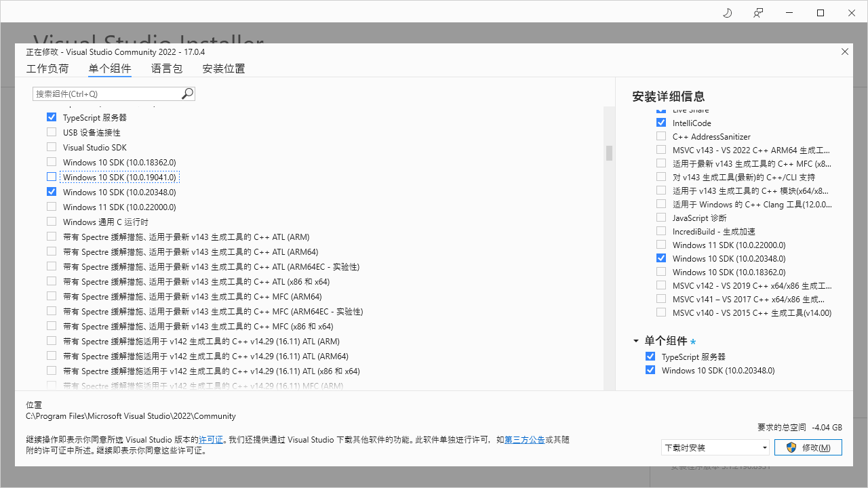The width and height of the screenshot is (868, 488).
Task: Check MSVC v141 – VS 2017 option
Action: coord(661,299)
